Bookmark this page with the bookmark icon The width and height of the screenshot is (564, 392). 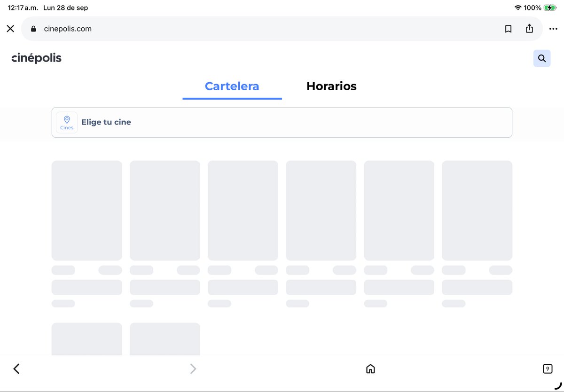click(508, 29)
